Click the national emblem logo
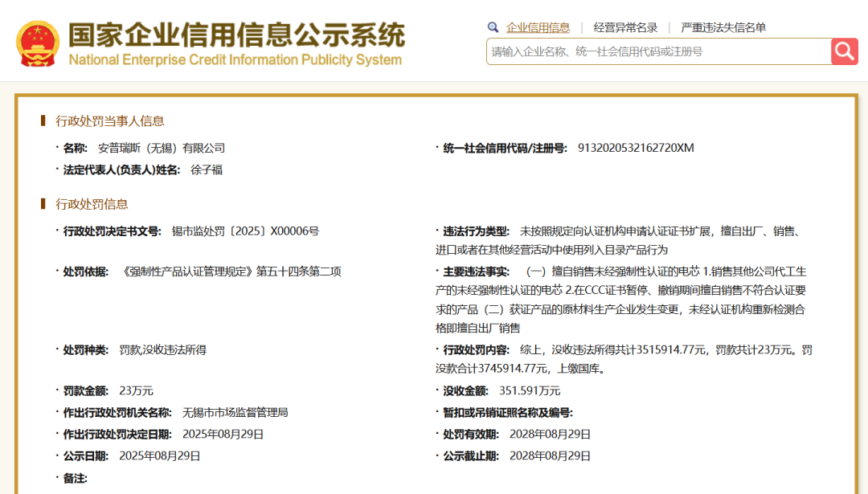 [x=38, y=43]
